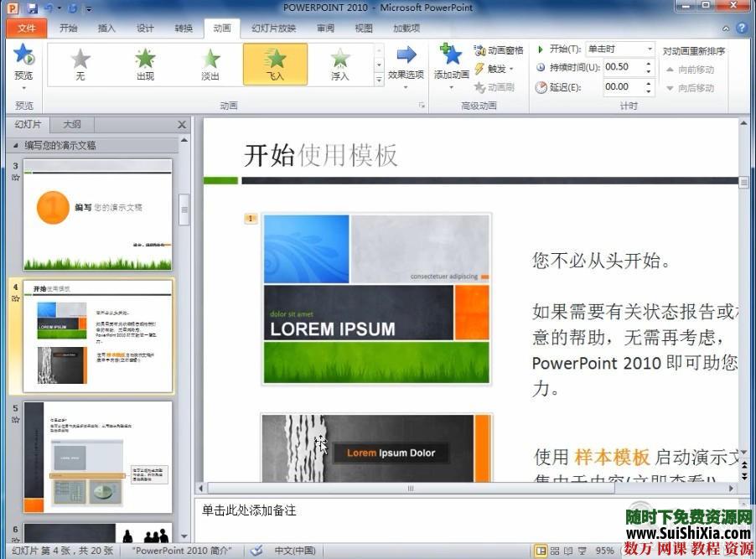Select the 飞入 (Fly In) animation effect
This screenshot has width=756, height=559.
point(274,65)
